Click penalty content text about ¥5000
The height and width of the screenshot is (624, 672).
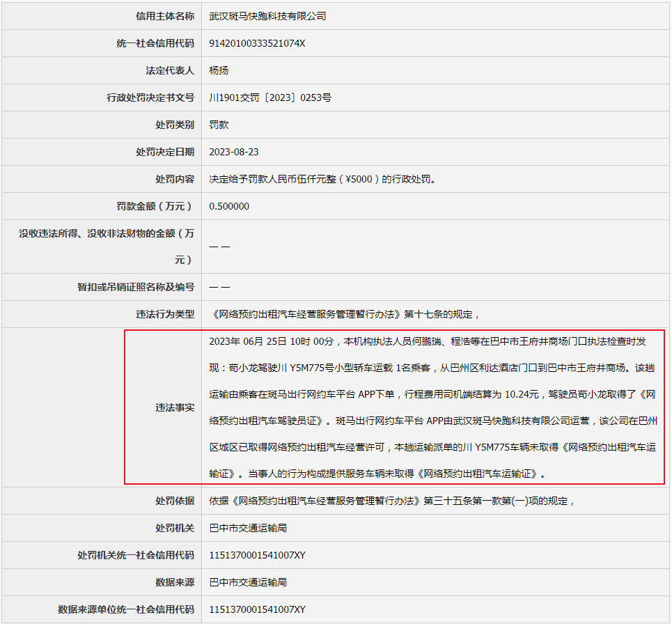point(324,179)
